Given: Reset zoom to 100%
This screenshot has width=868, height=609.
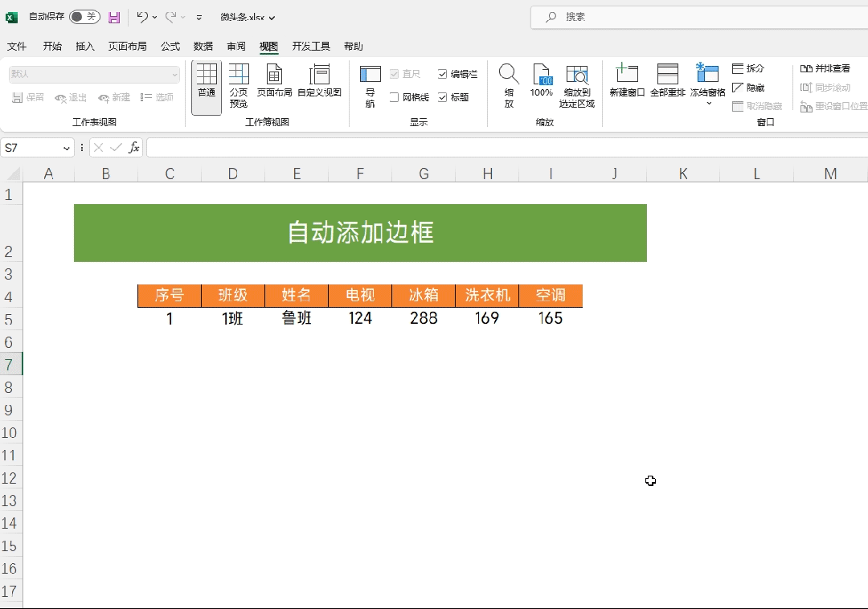Looking at the screenshot, I should (x=541, y=81).
